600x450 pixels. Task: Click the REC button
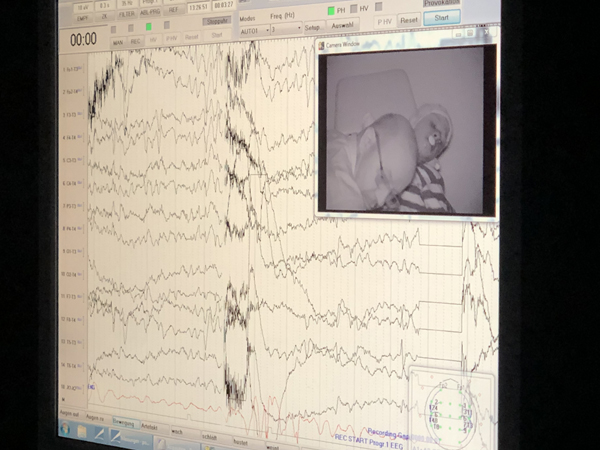click(135, 41)
